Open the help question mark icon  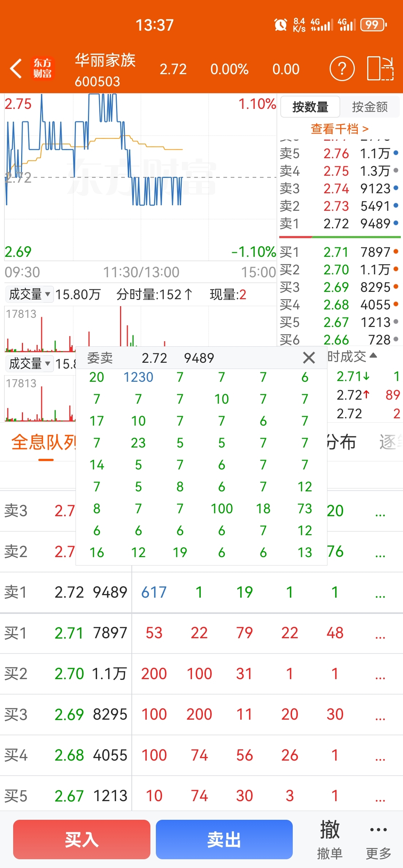(x=342, y=68)
